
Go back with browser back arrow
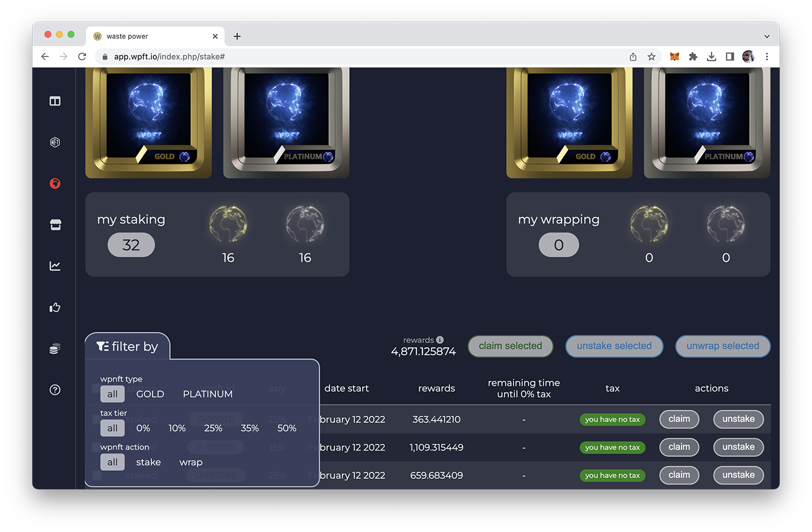45,57
